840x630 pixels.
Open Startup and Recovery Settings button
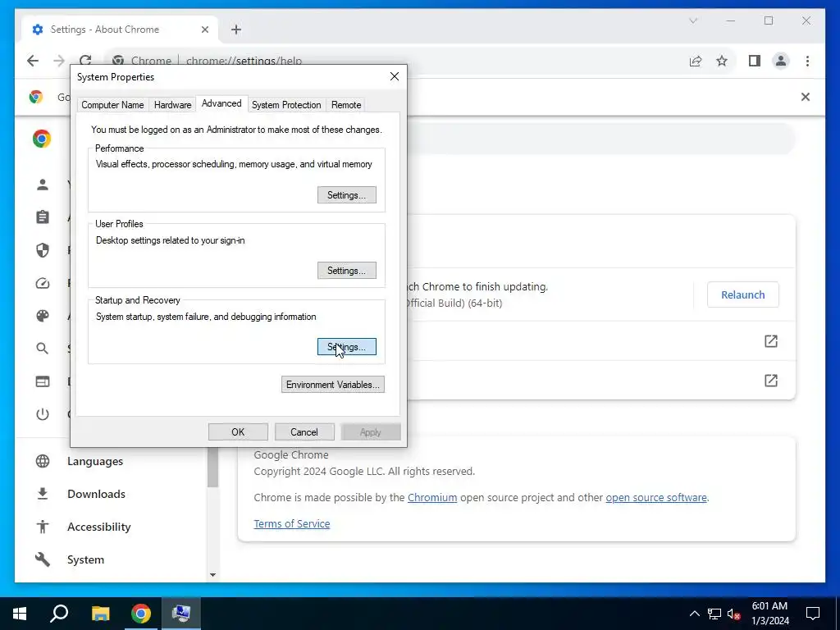pos(347,347)
